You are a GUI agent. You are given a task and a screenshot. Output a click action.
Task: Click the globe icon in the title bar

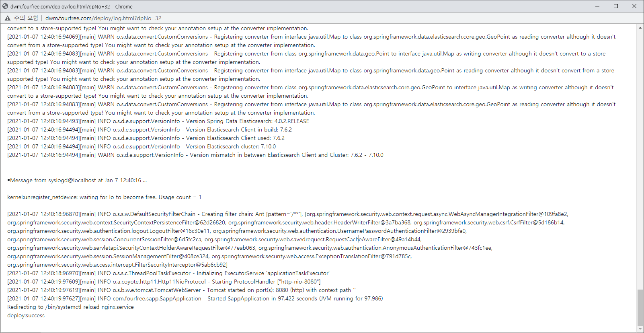click(5, 6)
